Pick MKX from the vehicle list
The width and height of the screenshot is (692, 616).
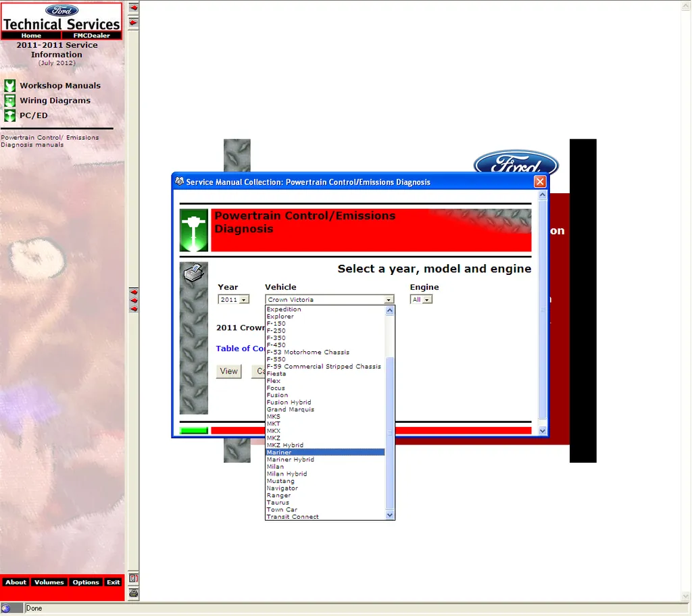(325, 431)
